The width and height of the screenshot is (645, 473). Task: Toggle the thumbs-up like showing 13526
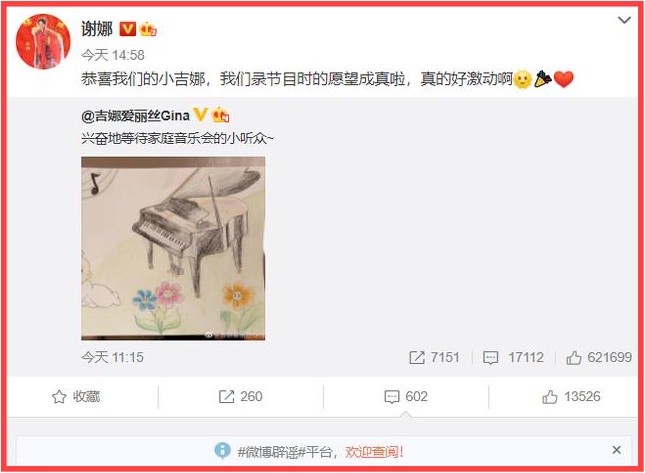tap(571, 396)
